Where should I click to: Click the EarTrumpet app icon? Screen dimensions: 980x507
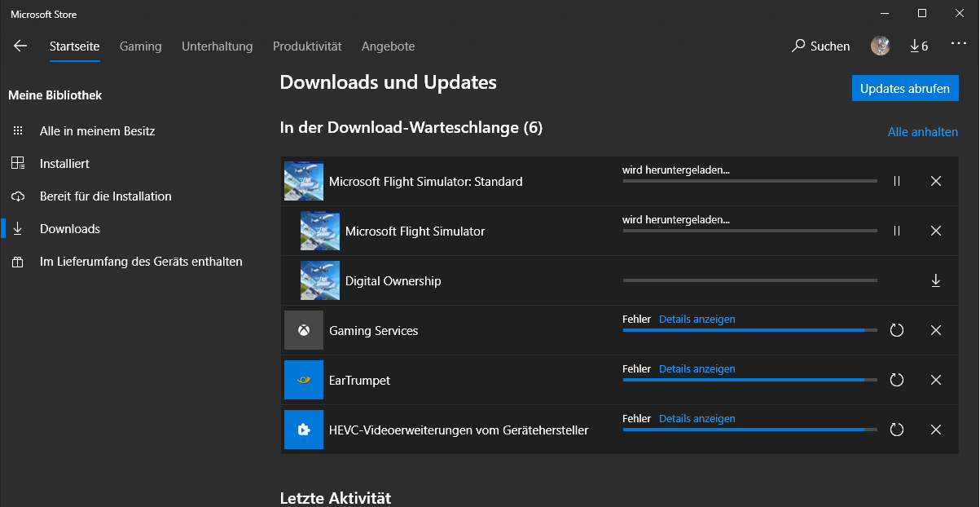click(x=304, y=380)
